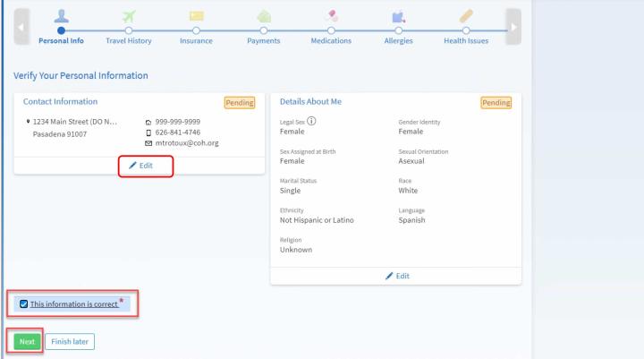
Task: Click the mobile phone icon
Action: tap(148, 132)
